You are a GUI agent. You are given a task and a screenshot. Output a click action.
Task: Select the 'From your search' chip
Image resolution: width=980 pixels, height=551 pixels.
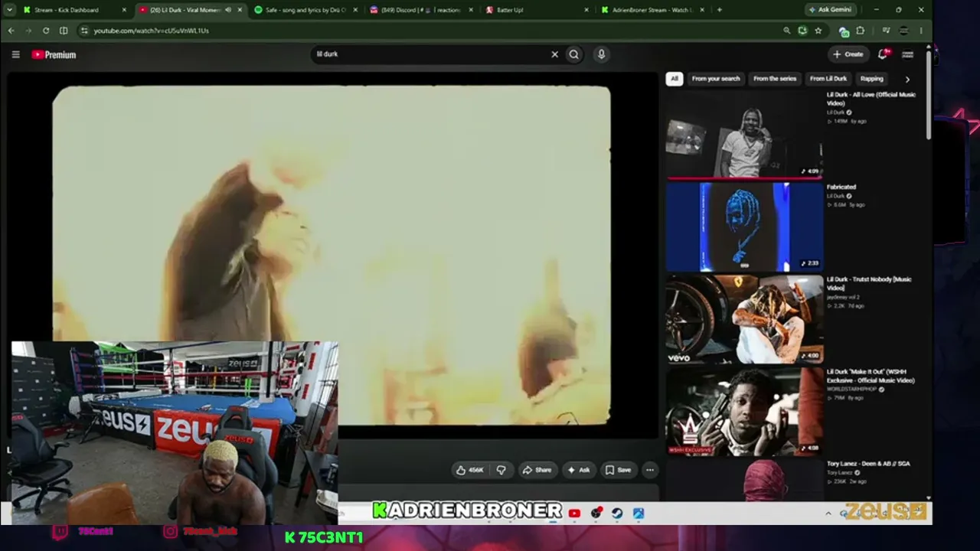(x=716, y=79)
